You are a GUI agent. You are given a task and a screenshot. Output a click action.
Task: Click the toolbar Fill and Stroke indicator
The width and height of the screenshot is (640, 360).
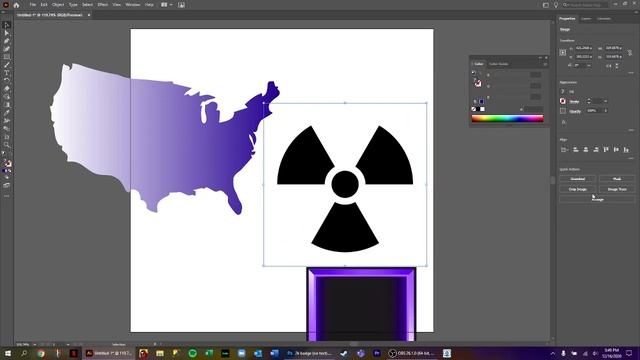click(x=7, y=162)
